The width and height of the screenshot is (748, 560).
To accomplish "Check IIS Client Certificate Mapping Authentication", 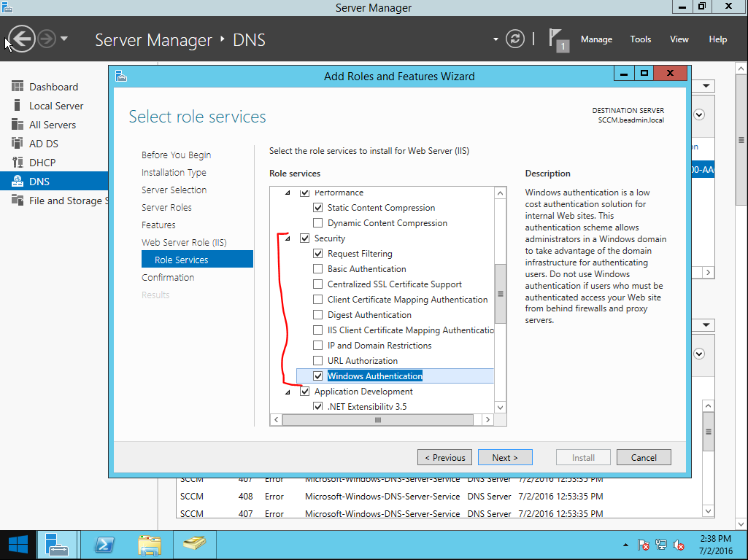I will coord(317,330).
